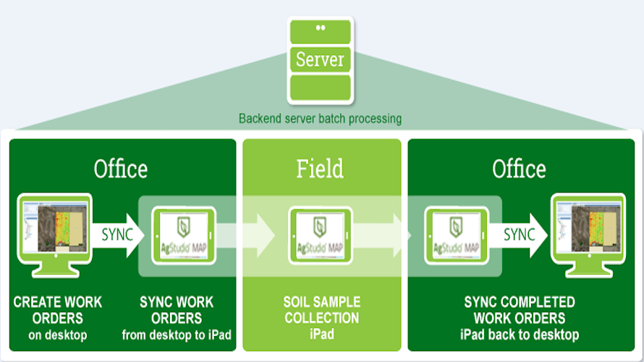Click the right SYNC arrow
This screenshot has height=362, width=644.
(519, 235)
